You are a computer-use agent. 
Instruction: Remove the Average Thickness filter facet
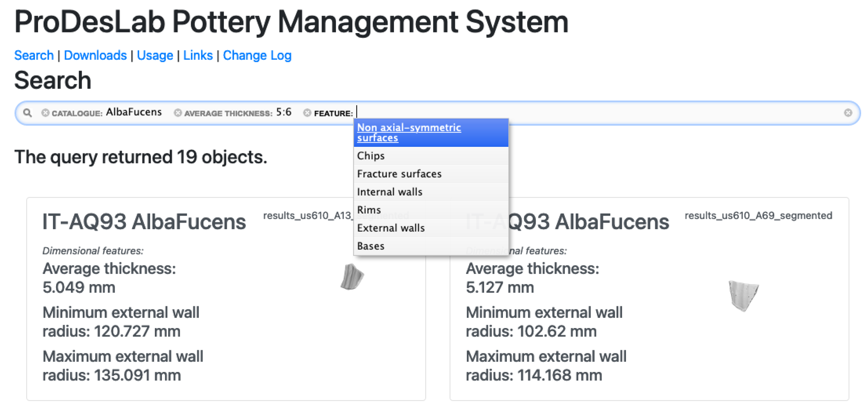tap(178, 113)
